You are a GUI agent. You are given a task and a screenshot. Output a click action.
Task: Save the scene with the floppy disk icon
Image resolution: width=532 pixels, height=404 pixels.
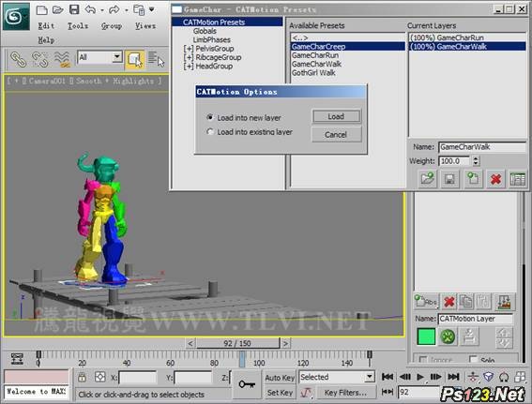(x=74, y=9)
